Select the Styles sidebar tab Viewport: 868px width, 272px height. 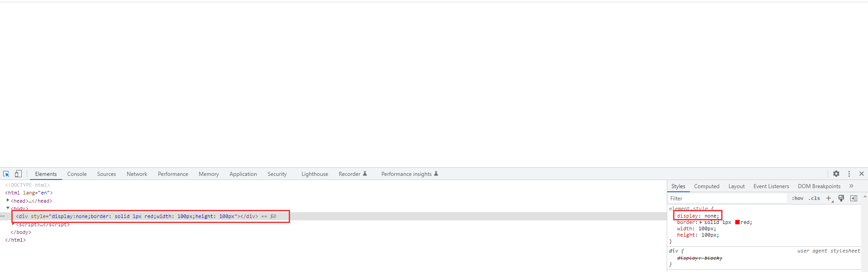[678, 186]
